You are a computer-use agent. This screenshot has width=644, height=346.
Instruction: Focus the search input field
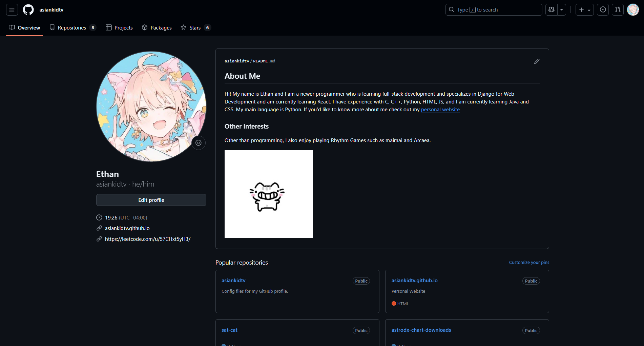coord(494,10)
